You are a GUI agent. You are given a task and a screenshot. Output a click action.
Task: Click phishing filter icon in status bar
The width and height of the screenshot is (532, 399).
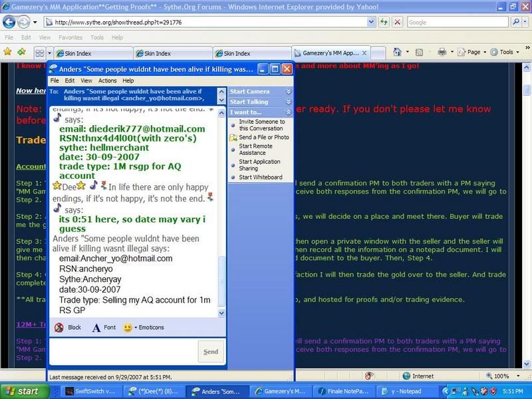tap(369, 376)
